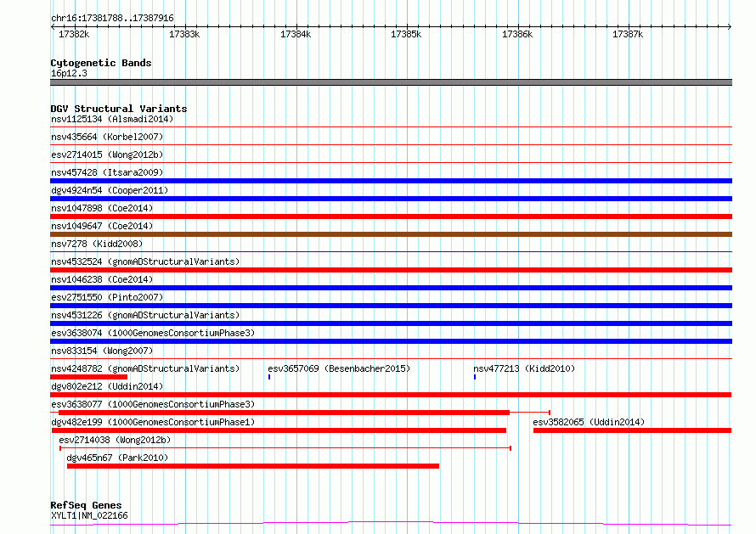Click the nsv7278 (Kidd2008) label
Viewport: 756px width, 534px height.
[x=97, y=244]
